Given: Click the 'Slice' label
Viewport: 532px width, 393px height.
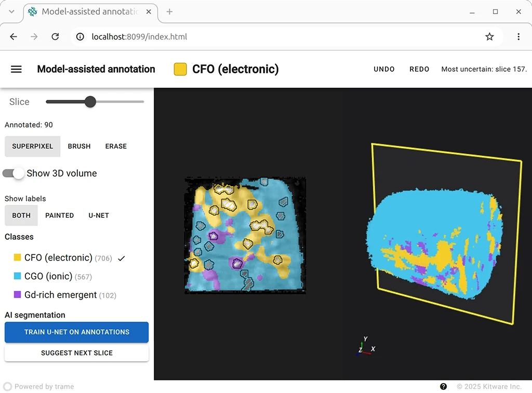Looking at the screenshot, I should click(19, 102).
